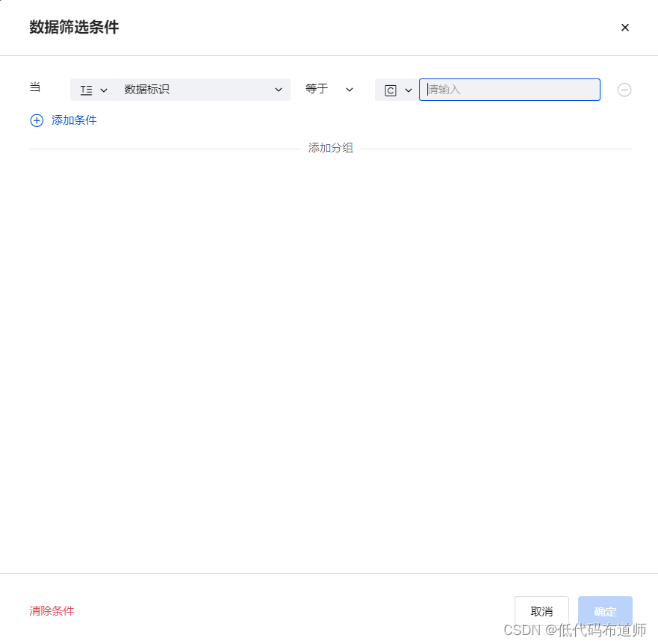Screen dimensions: 658x644
Task: Change the operator from 等于
Action: coord(329,90)
